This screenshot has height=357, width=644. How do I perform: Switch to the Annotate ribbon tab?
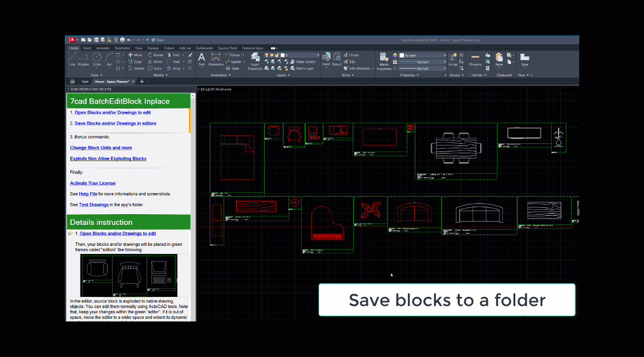tap(103, 48)
